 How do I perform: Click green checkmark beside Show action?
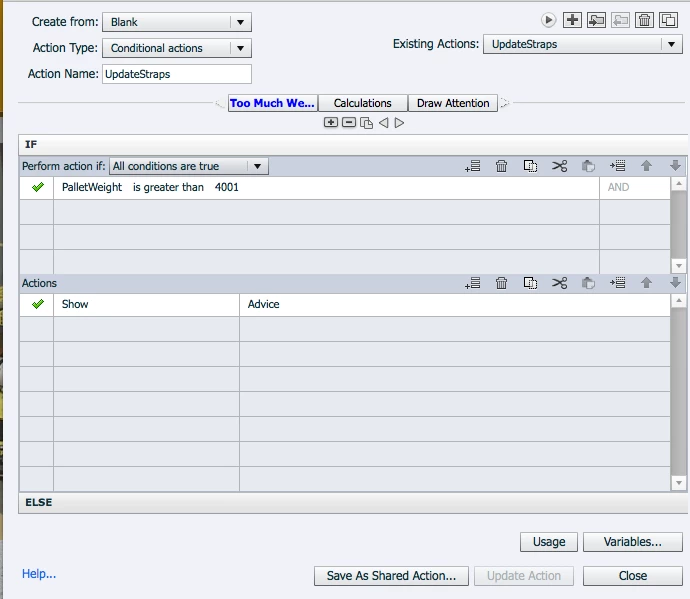[38, 304]
